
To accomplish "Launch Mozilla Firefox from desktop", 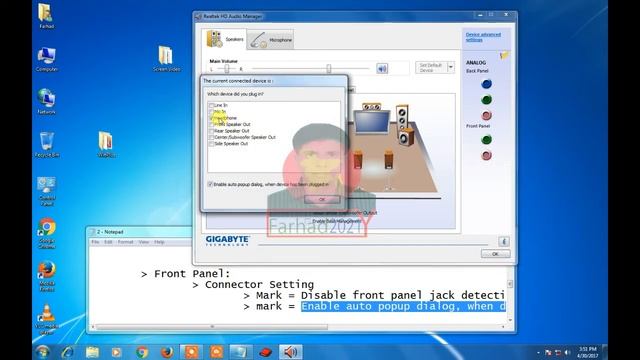I will (x=47, y=276).
